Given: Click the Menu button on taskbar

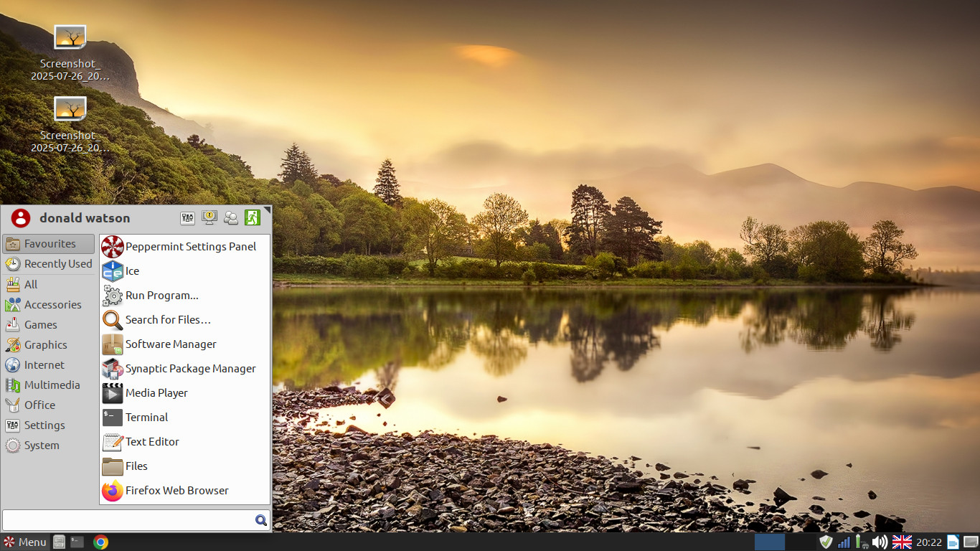Looking at the screenshot, I should click(x=25, y=542).
